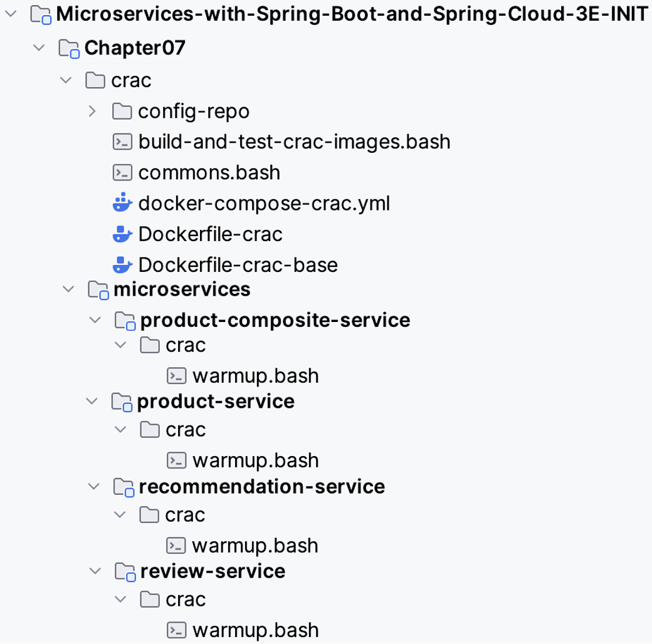
Task: Select the review-service label
Action: click(x=213, y=571)
